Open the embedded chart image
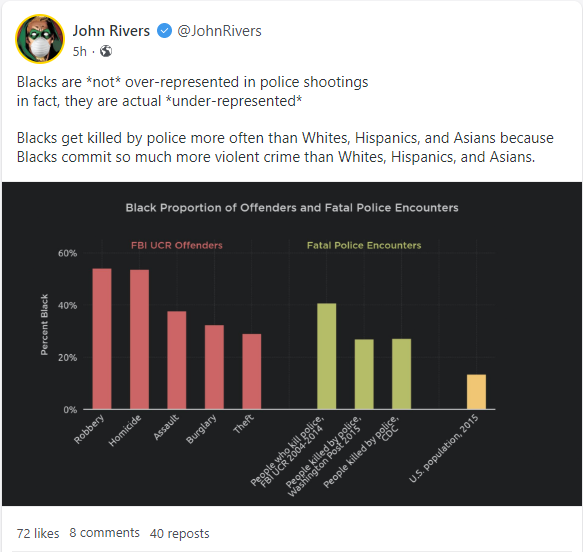 [x=292, y=344]
